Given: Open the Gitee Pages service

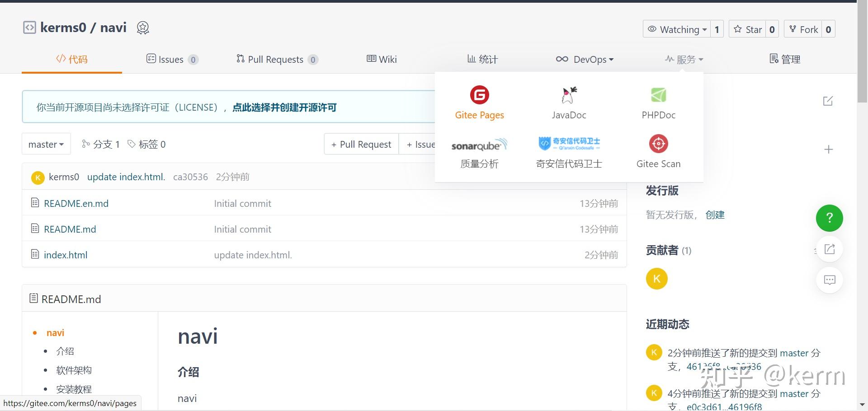Looking at the screenshot, I should (x=479, y=104).
